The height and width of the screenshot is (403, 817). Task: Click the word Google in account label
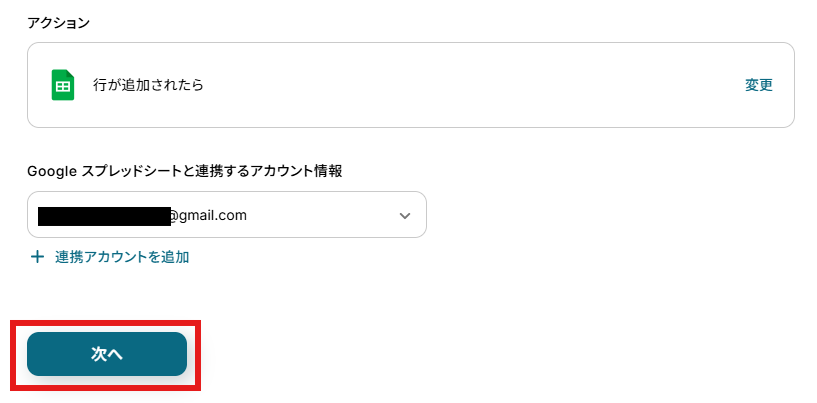[x=52, y=171]
